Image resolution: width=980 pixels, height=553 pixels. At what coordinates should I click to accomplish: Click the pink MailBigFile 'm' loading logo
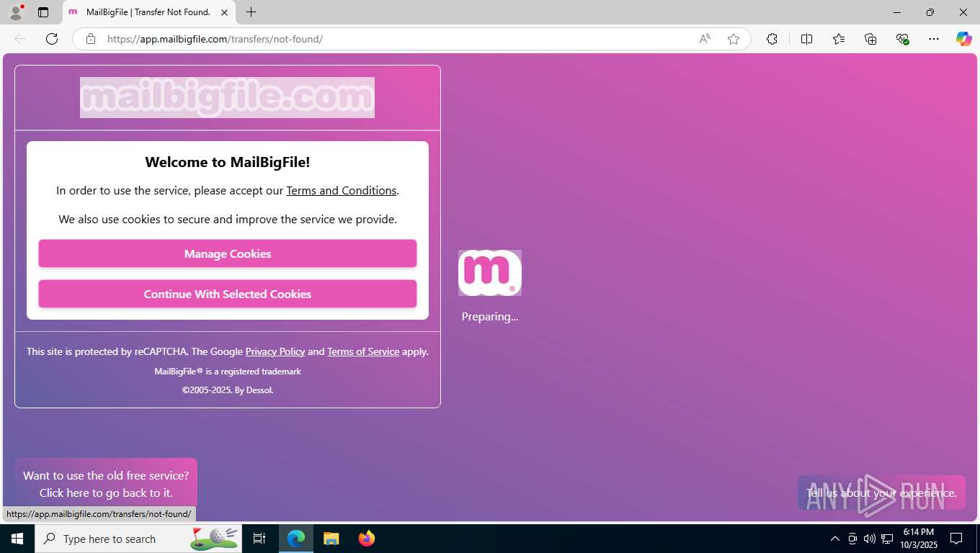coord(490,273)
